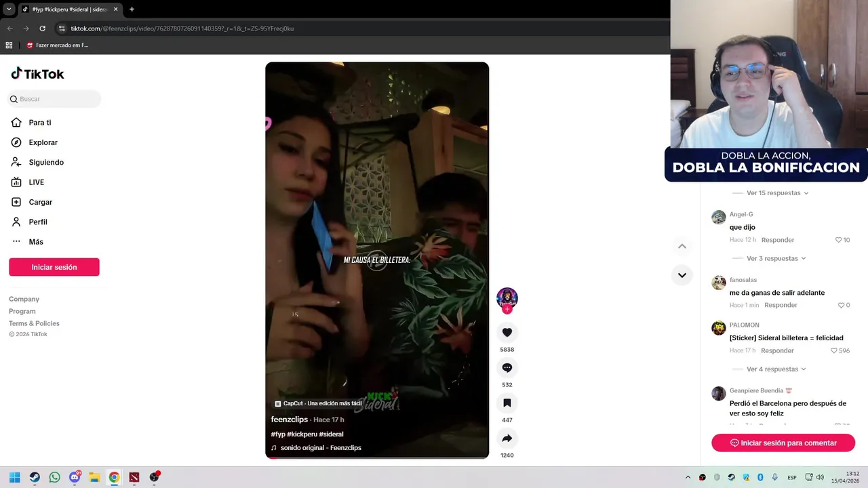868x488 pixels.
Task: Open feenzclips creator avatar
Action: 507,298
